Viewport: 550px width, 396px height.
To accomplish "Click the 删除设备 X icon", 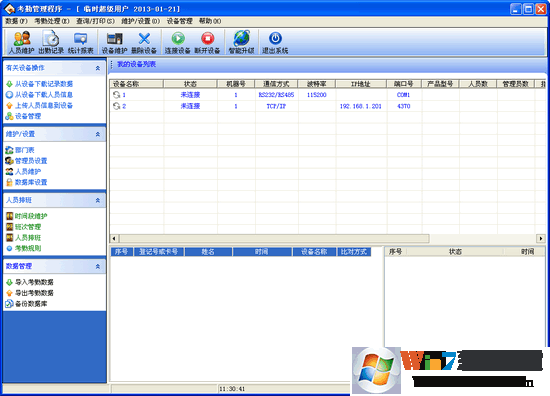I will tap(144, 38).
